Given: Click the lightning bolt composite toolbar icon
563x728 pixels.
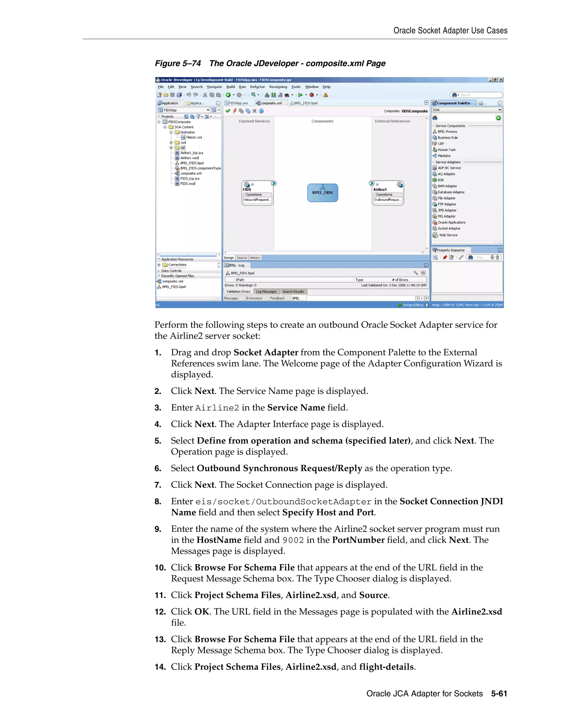Looking at the screenshot, I should click(x=235, y=111).
